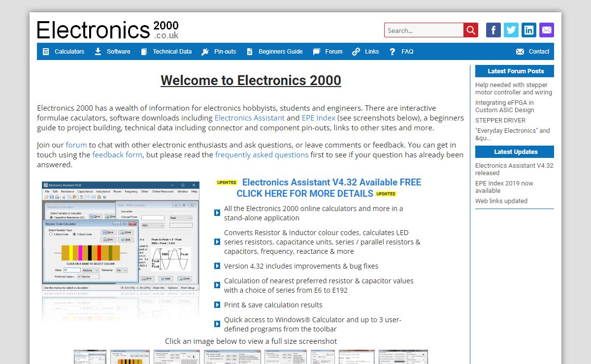The width and height of the screenshot is (591, 364).
Task: Click into the Search input field
Action: 424,30
